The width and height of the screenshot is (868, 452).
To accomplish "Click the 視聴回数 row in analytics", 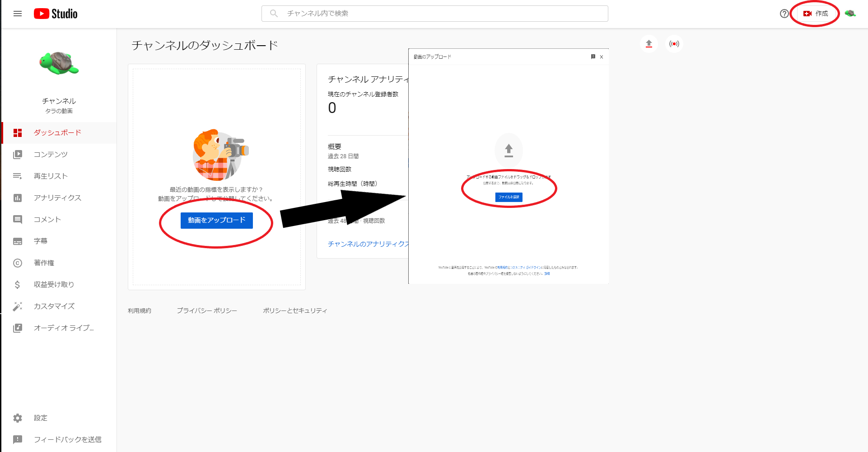I will click(340, 169).
